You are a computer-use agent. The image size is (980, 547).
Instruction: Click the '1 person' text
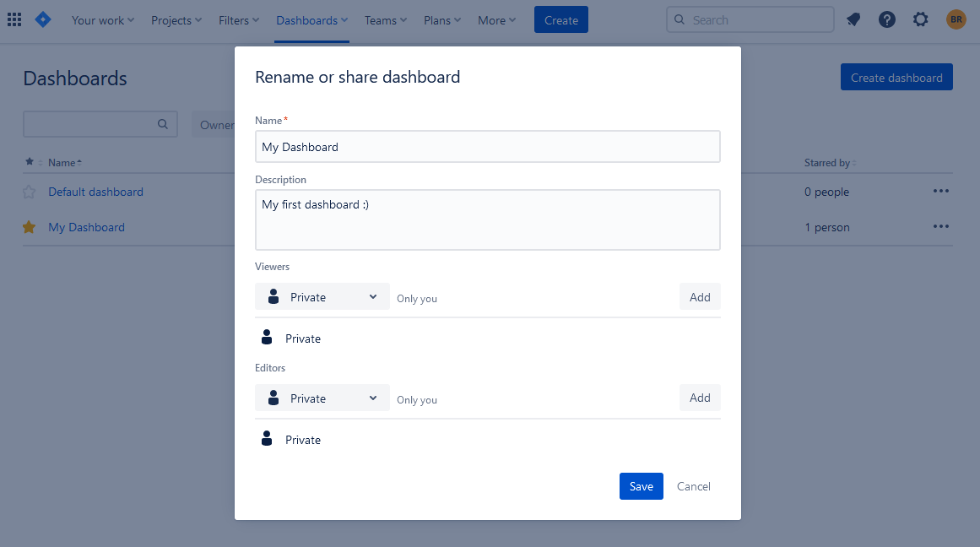(827, 228)
